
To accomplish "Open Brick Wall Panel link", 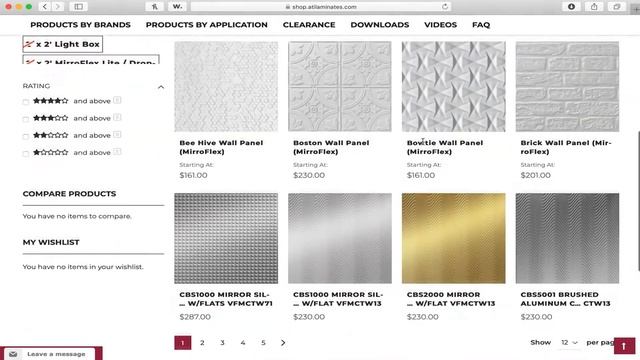I will [x=566, y=147].
